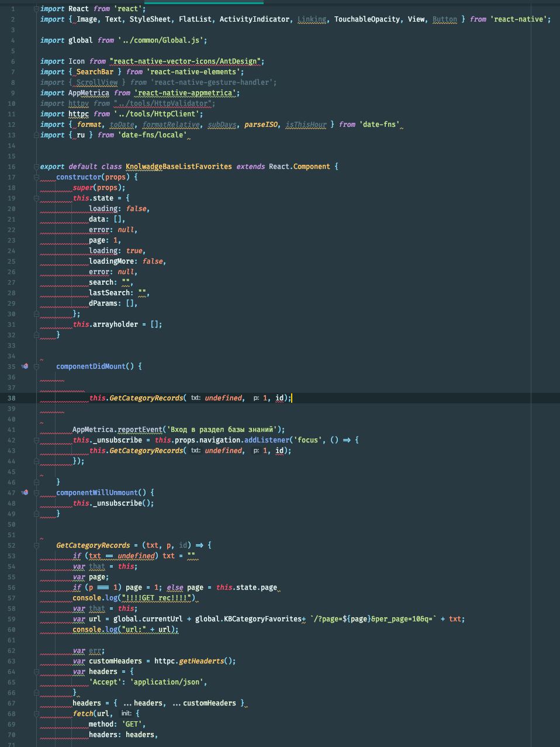The height and width of the screenshot is (747, 560).
Task: Collapse the componentWillUnmount method on line 47
Action: tap(36, 493)
